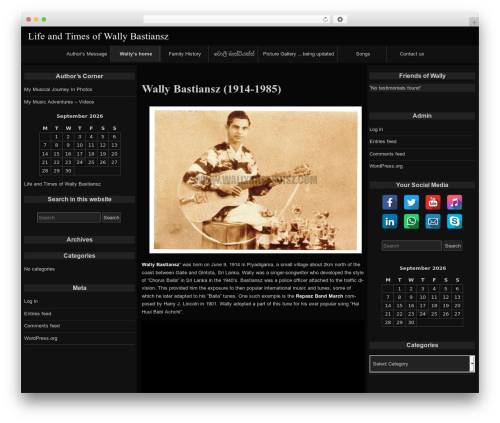Open WordPress.org link under Meta
The image size is (500, 423).
[40, 338]
